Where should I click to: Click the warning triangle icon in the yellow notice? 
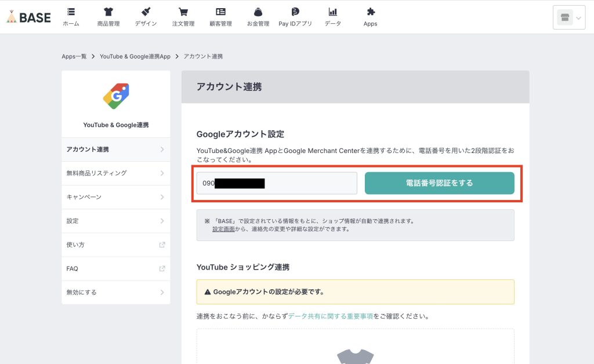(208, 292)
